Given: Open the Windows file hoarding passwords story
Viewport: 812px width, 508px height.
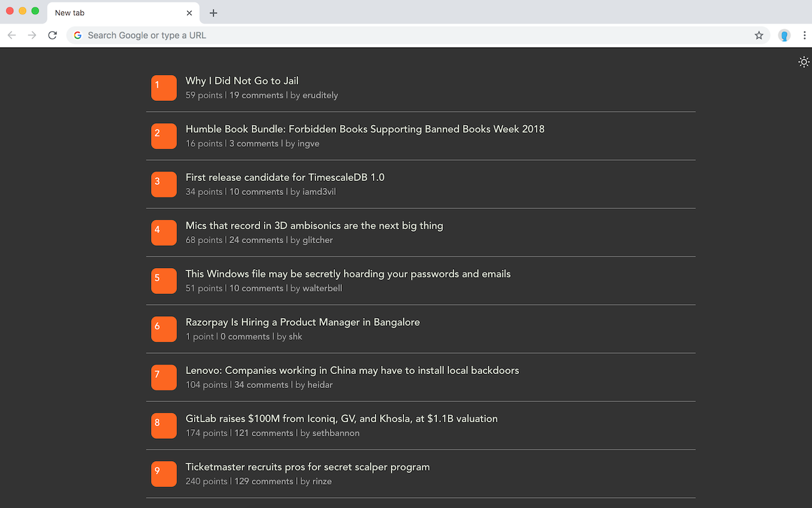Looking at the screenshot, I should tap(348, 274).
